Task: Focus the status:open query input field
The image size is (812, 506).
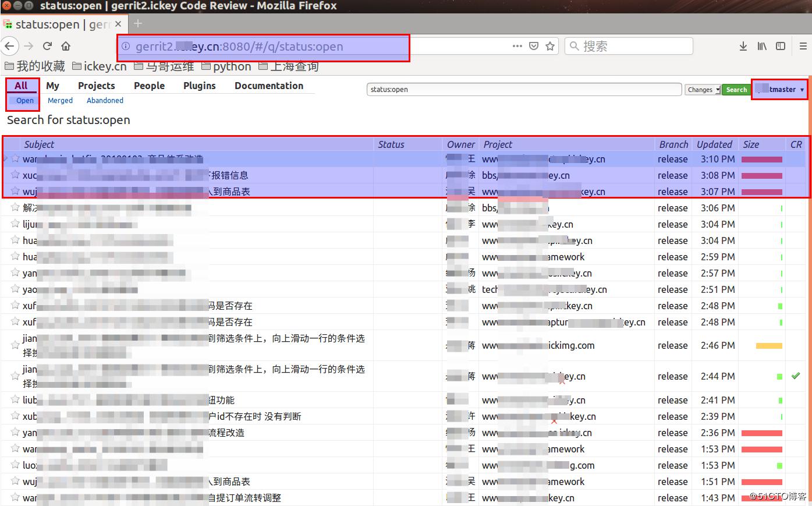Action: [524, 90]
